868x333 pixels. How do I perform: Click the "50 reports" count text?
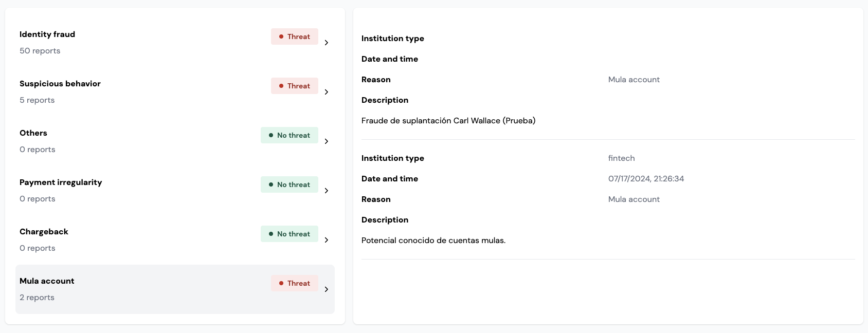pos(40,51)
